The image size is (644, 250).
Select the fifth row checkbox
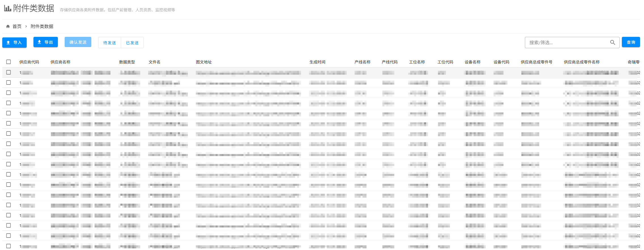9,113
